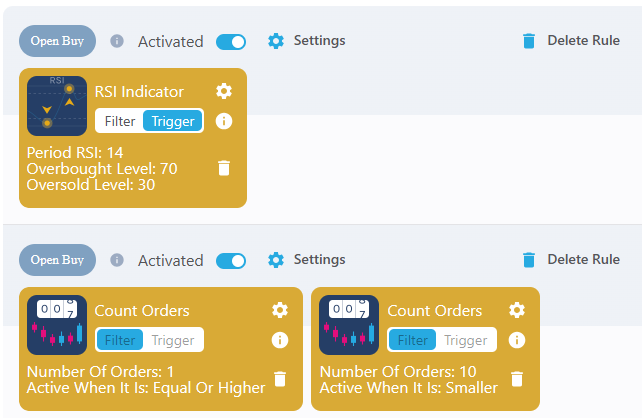Select Trigger on RSI Indicator card
The image size is (642, 418).
[x=173, y=121]
